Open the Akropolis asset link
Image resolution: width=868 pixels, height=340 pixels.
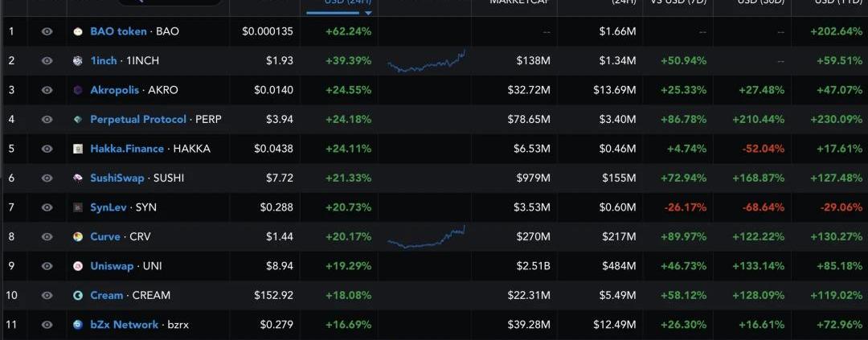point(115,90)
